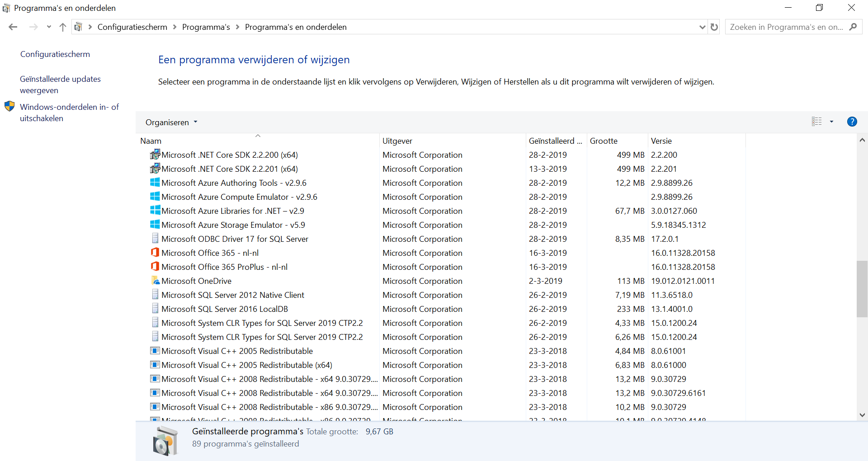Viewport: 868px width, 461px height.
Task: Click the Azure Libraries for .NET icon
Action: click(155, 211)
